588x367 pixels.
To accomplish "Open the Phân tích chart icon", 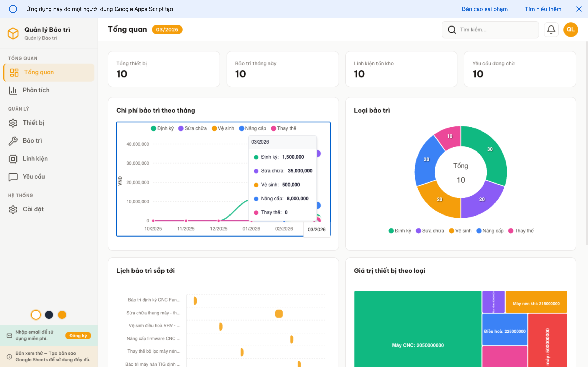I will (x=13, y=90).
